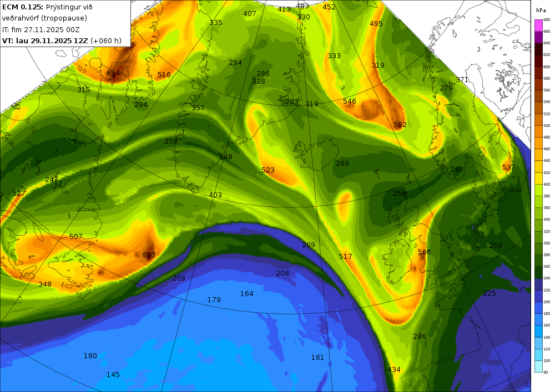Click the '208' pressure value
The height and width of the screenshot is (392, 555).
click(282, 273)
